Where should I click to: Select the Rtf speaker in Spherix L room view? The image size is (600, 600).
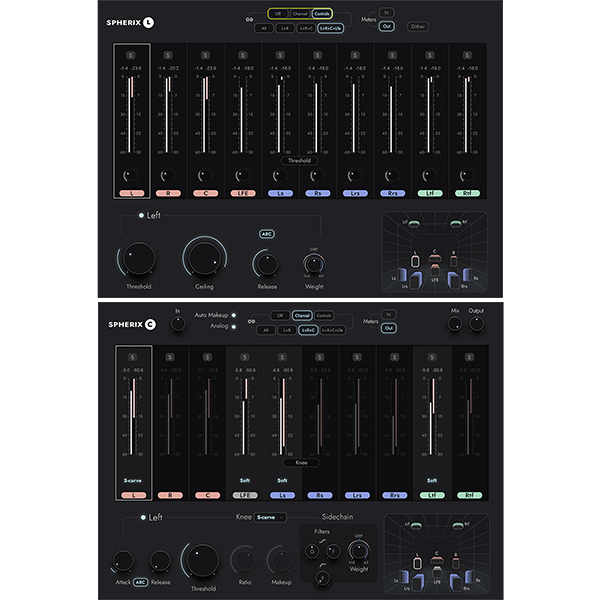(455, 224)
